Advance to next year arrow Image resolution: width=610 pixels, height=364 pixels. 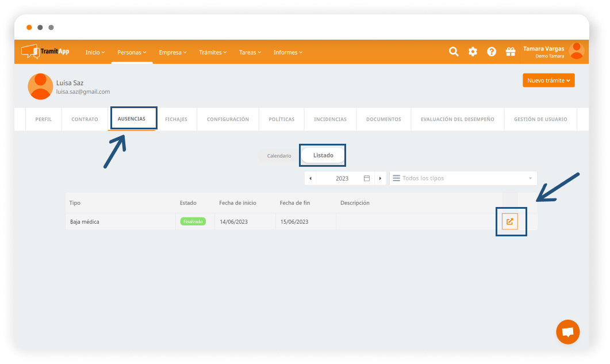380,178
